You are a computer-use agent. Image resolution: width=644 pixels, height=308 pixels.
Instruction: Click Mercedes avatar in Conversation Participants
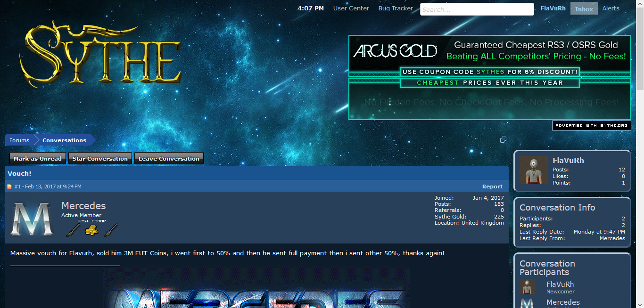527,303
